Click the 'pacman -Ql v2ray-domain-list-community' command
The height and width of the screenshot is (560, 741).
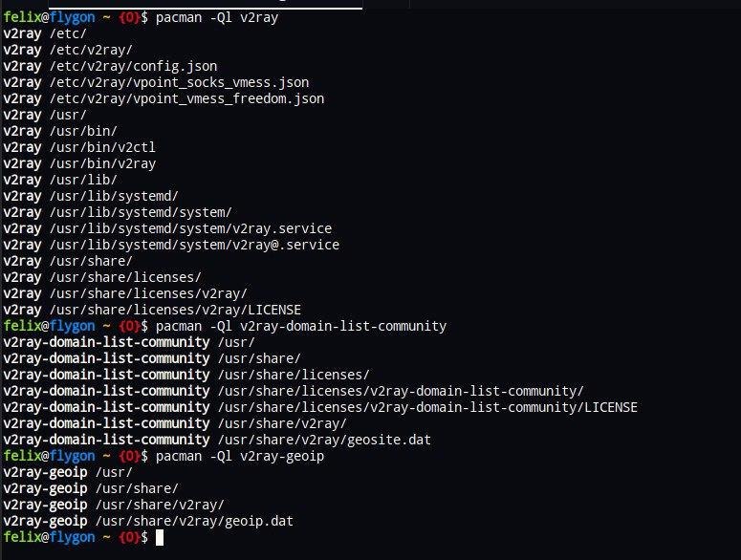(x=301, y=326)
